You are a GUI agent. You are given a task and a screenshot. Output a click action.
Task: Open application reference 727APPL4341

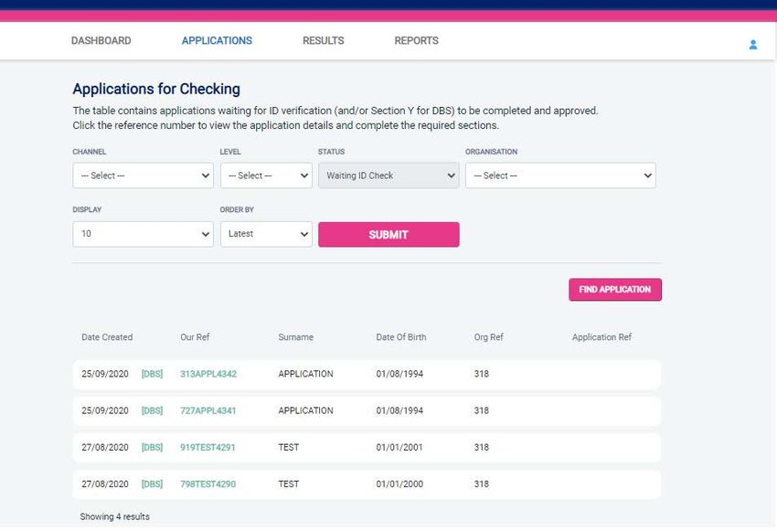pos(208,410)
